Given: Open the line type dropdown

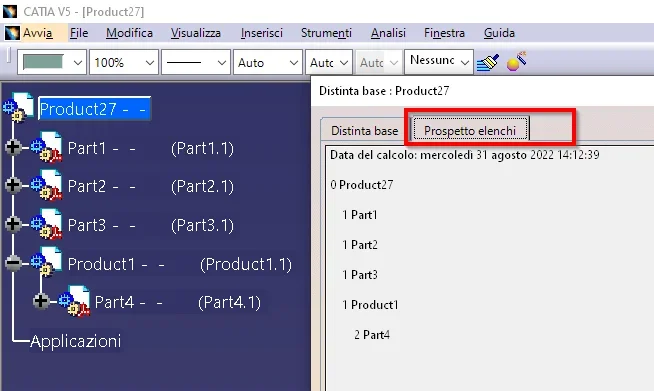Looking at the screenshot, I should [221, 63].
